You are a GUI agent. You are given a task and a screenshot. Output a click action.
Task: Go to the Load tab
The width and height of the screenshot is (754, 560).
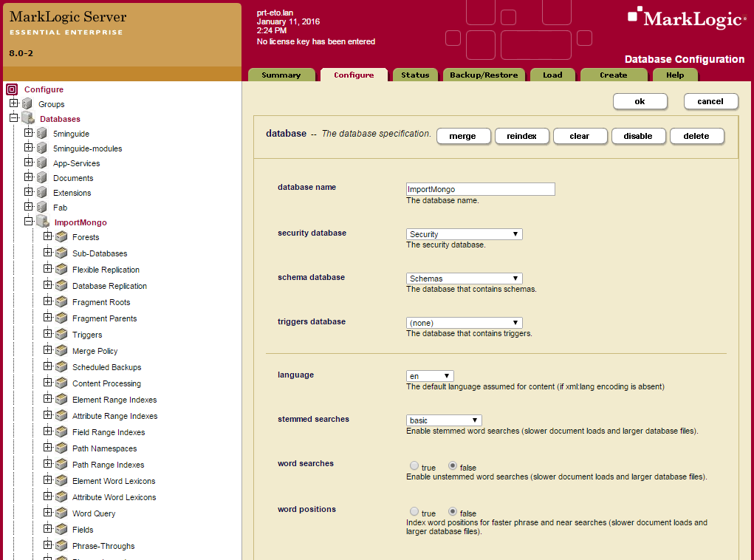click(552, 75)
